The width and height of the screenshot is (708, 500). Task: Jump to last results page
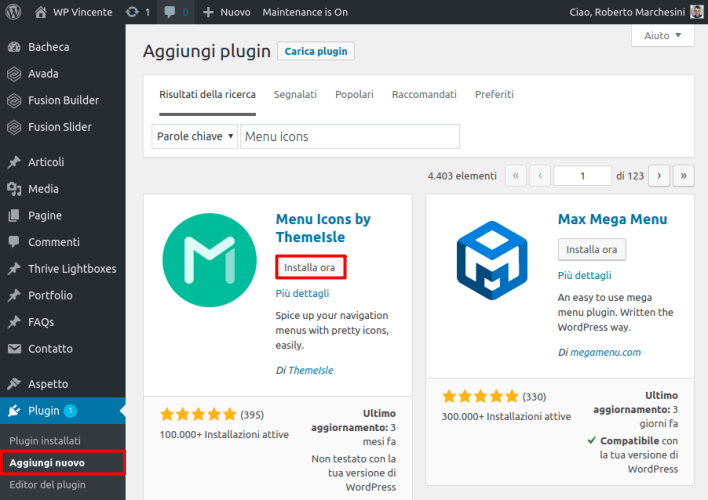pyautogui.click(x=683, y=176)
